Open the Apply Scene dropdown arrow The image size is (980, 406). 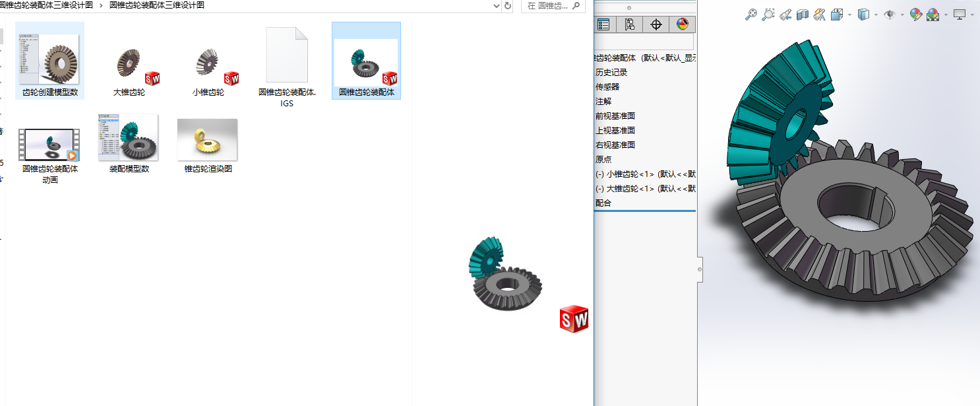pos(946,14)
